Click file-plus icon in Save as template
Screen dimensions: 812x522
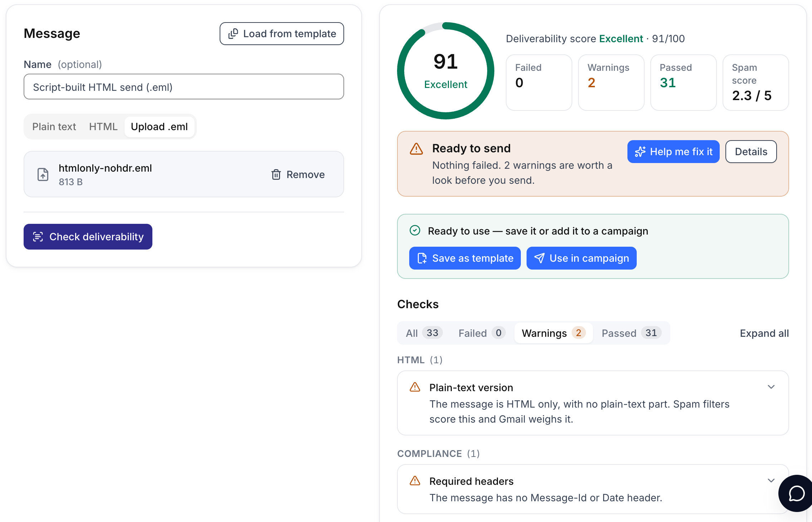click(x=422, y=258)
